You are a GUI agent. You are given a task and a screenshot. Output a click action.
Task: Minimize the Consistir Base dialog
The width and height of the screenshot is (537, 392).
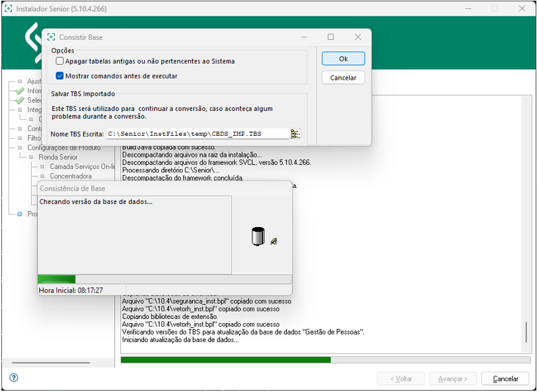click(x=304, y=36)
